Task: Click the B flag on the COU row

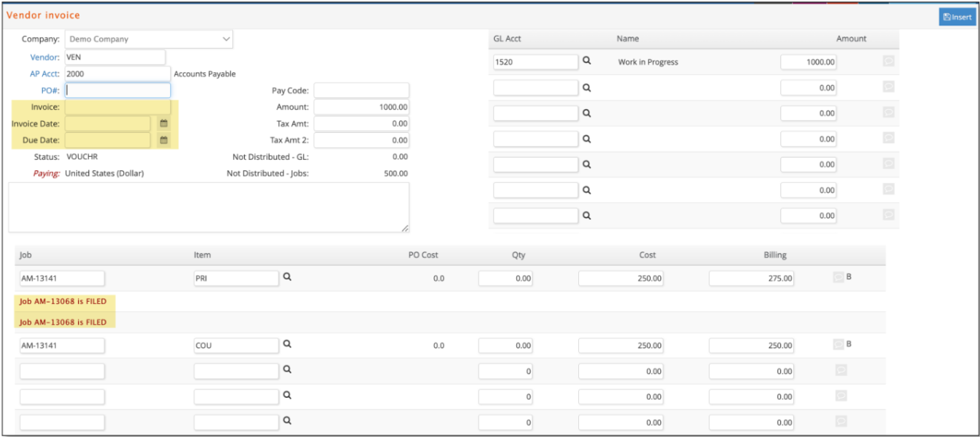Action: [849, 344]
